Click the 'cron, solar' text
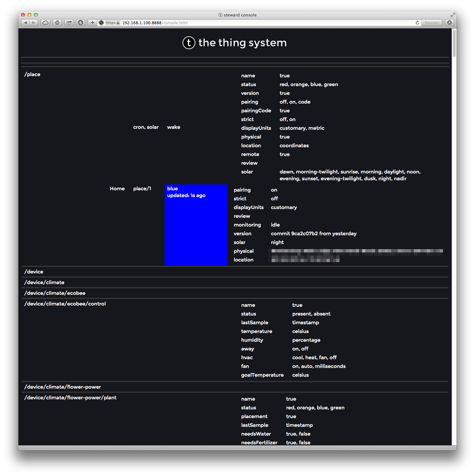This screenshot has height=476, width=475. click(x=146, y=127)
